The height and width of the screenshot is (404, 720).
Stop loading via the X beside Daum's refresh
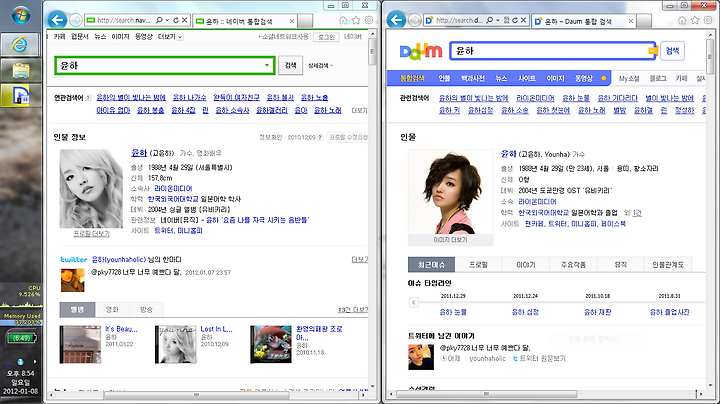coord(523,20)
